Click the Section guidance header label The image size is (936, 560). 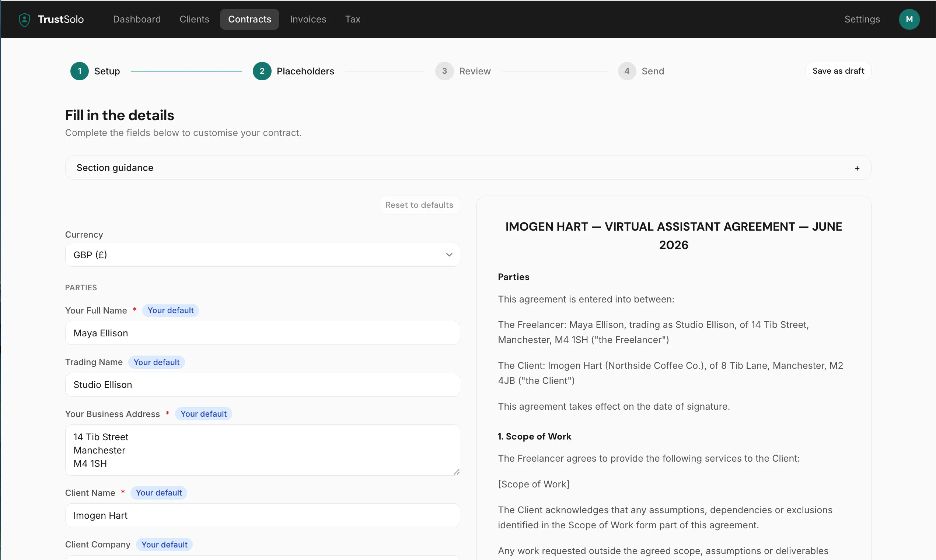[x=115, y=168]
